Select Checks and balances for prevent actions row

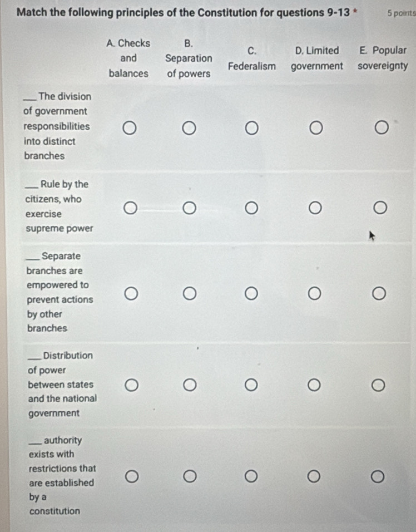129,293
